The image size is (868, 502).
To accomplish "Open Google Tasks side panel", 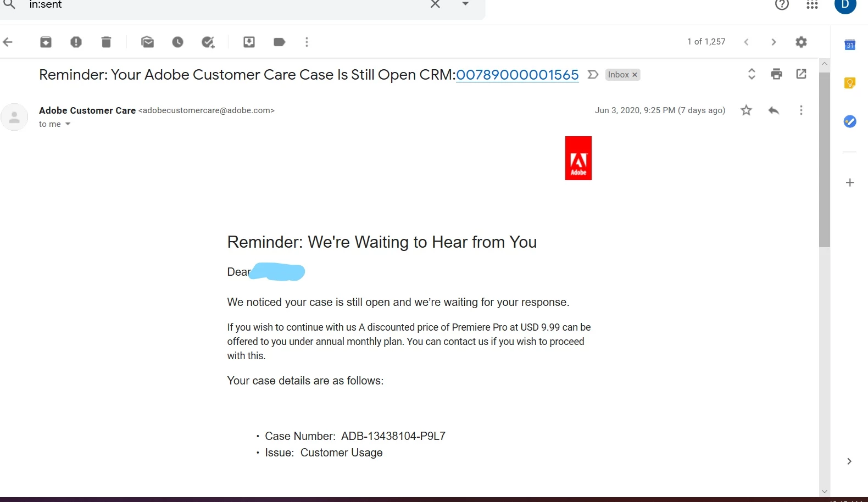I will [x=850, y=121].
